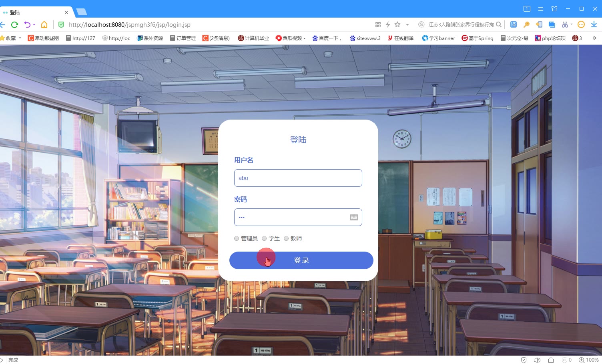Viewport: 602px width, 364px height.
Task: Click the virtual keyboard icon in password field
Action: (354, 217)
